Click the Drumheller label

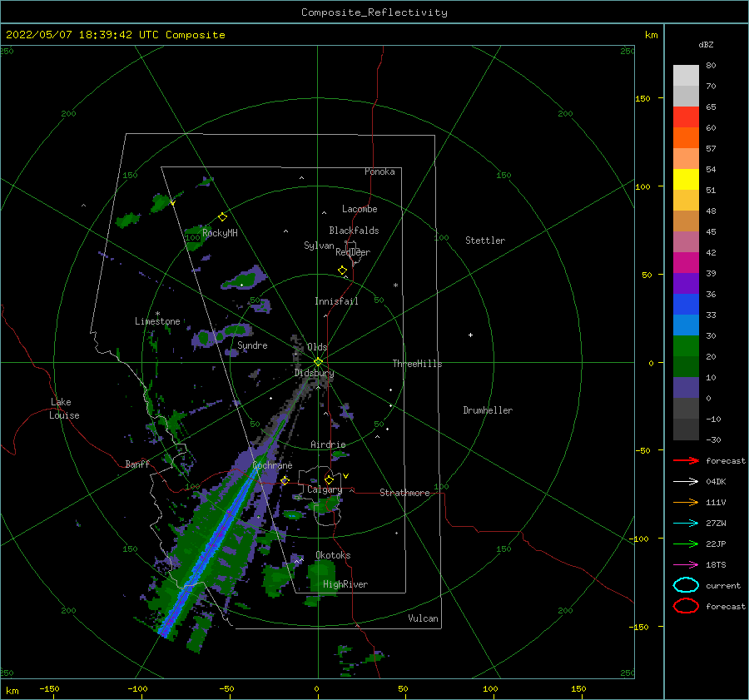pyautogui.click(x=488, y=410)
